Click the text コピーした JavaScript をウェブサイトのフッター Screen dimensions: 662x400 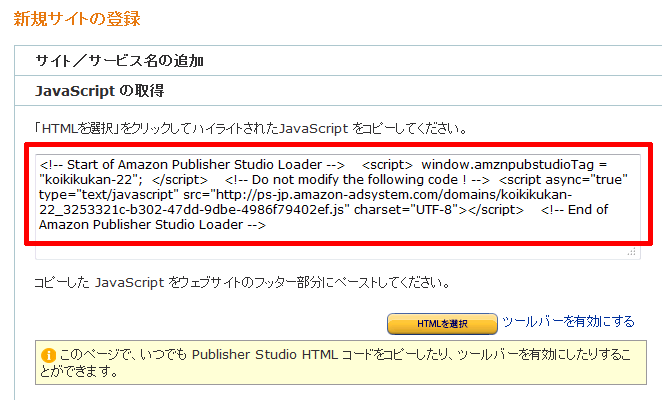click(242, 282)
